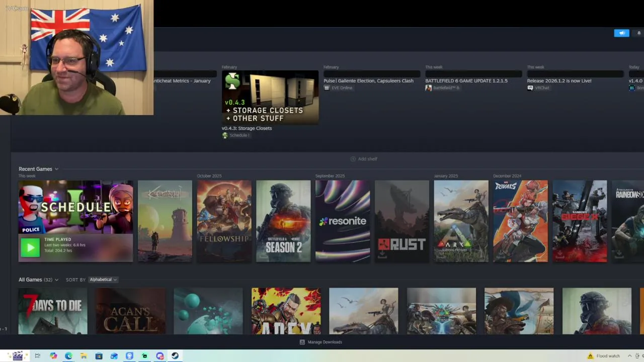Click the SORT BY label
The image size is (644, 362).
[x=75, y=280]
